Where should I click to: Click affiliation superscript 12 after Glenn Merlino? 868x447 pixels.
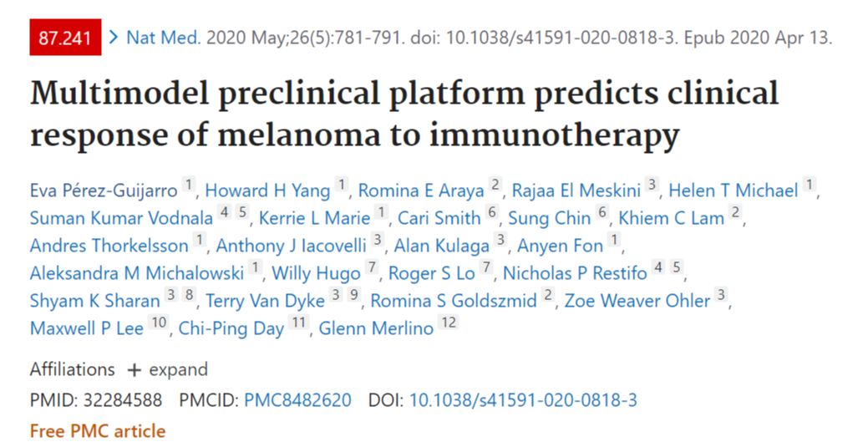point(448,322)
